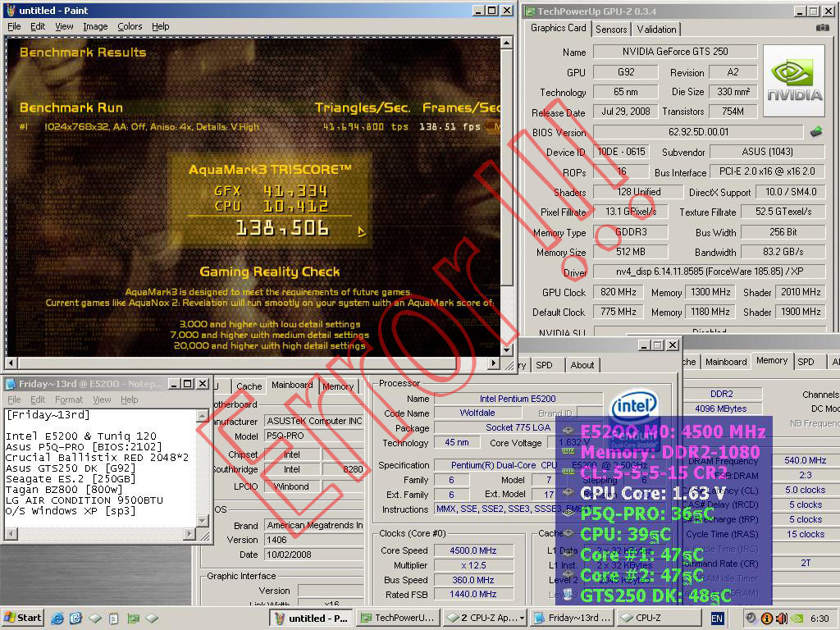Image resolution: width=840 pixels, height=630 pixels.
Task: Click Core Speed value 4500.0 MHz
Action: [x=473, y=550]
